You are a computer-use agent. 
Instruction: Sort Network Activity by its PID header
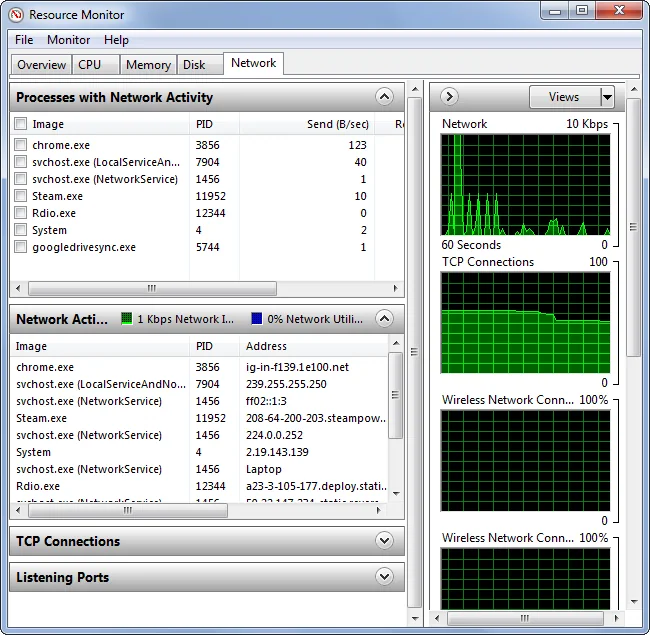coord(214,346)
